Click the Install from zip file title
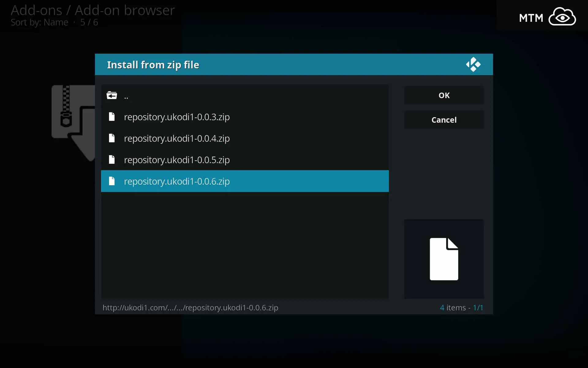Screen dimensions: 588x368 [153, 65]
